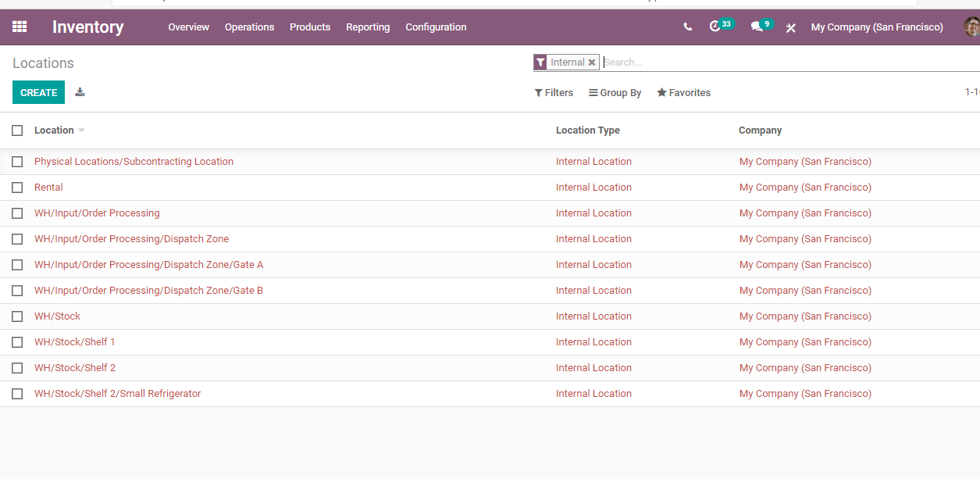Open Physical Locations/Subcontracting Location record
The height and width of the screenshot is (479, 980).
(134, 162)
